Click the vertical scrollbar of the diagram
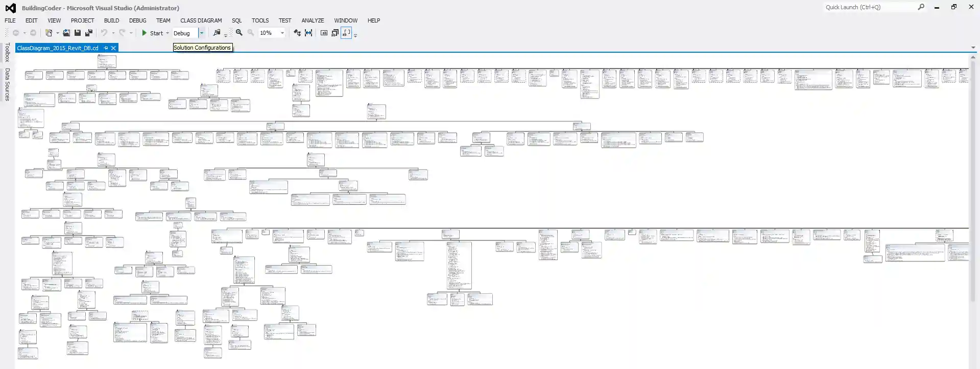This screenshot has height=369, width=980. [973, 179]
